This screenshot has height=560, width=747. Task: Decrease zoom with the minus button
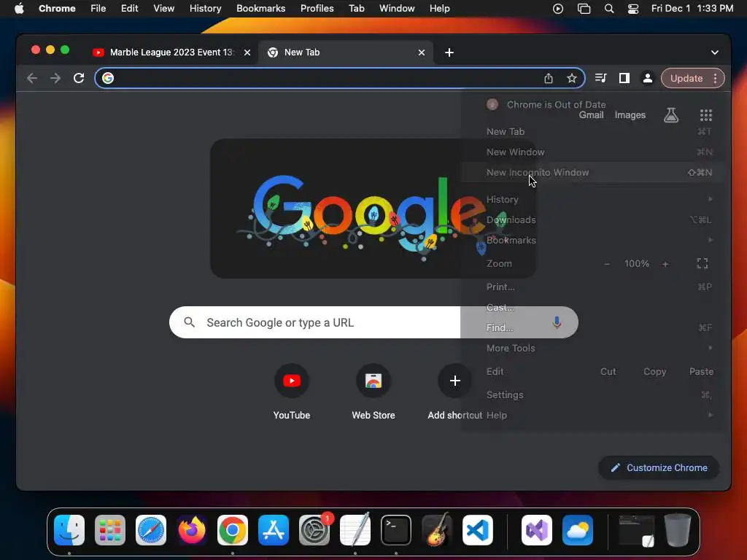pos(607,264)
